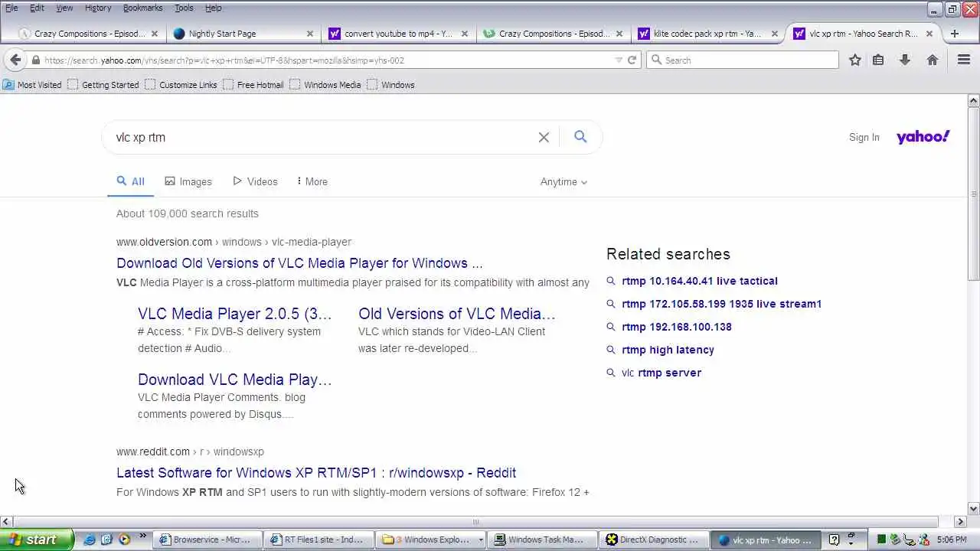Switch to Nightly Start Page tab
The height and width of the screenshot is (551, 980).
(243, 34)
